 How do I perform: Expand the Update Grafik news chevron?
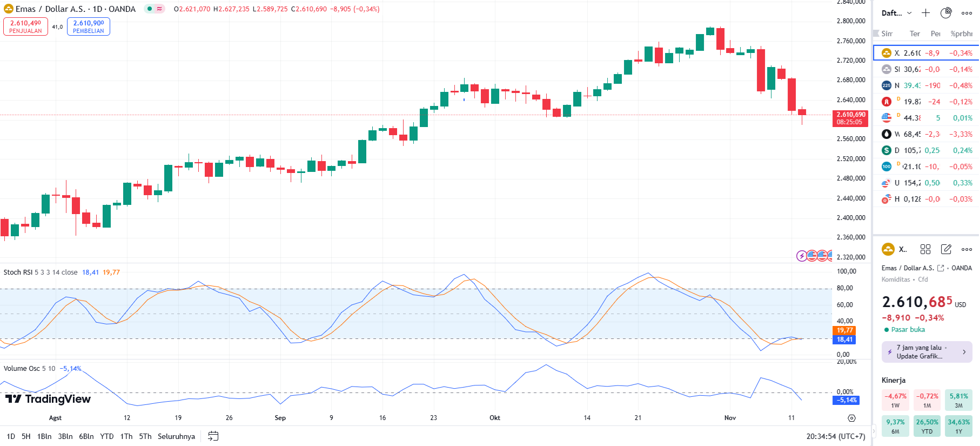[964, 352]
